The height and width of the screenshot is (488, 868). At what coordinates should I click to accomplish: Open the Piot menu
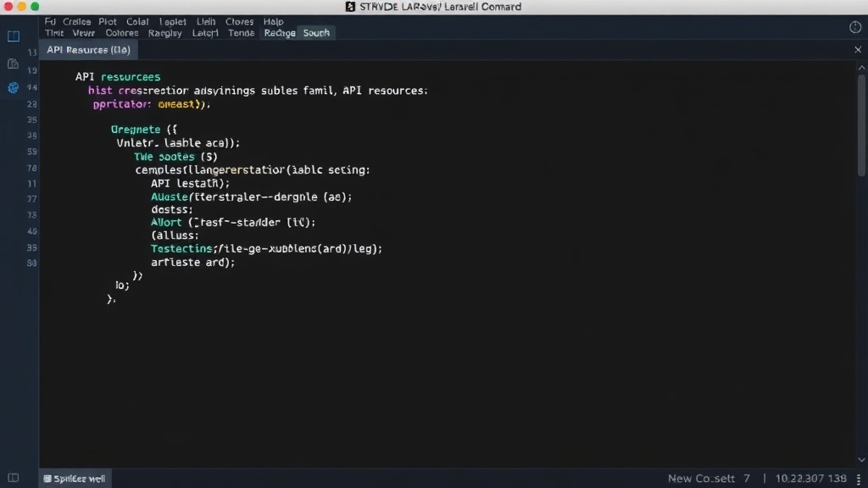pyautogui.click(x=108, y=21)
